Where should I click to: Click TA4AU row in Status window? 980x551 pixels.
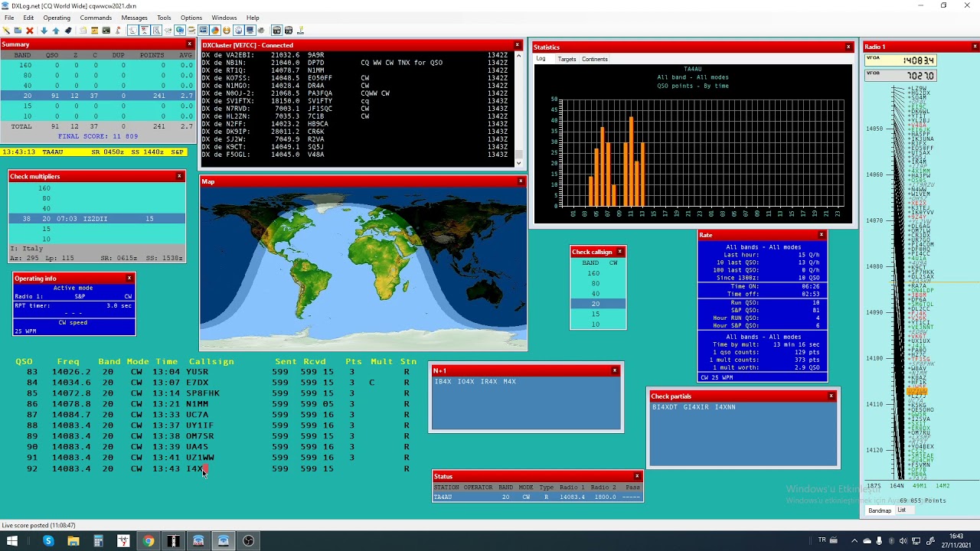click(x=537, y=497)
